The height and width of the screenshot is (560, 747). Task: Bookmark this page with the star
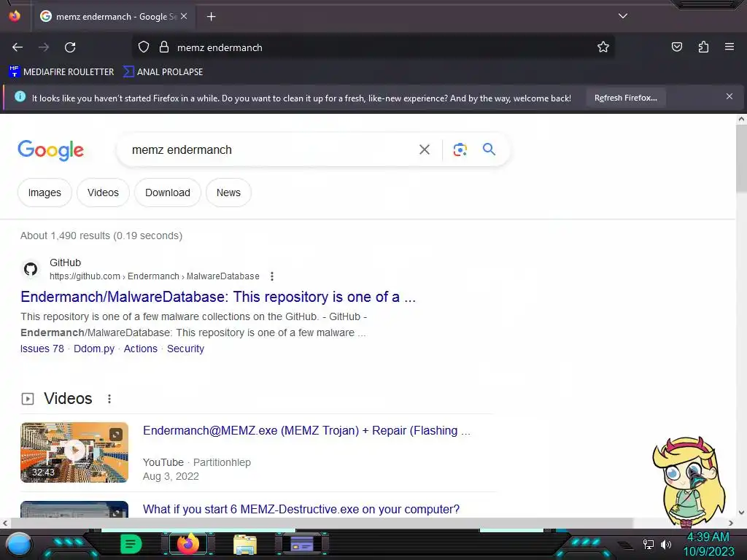tap(603, 47)
